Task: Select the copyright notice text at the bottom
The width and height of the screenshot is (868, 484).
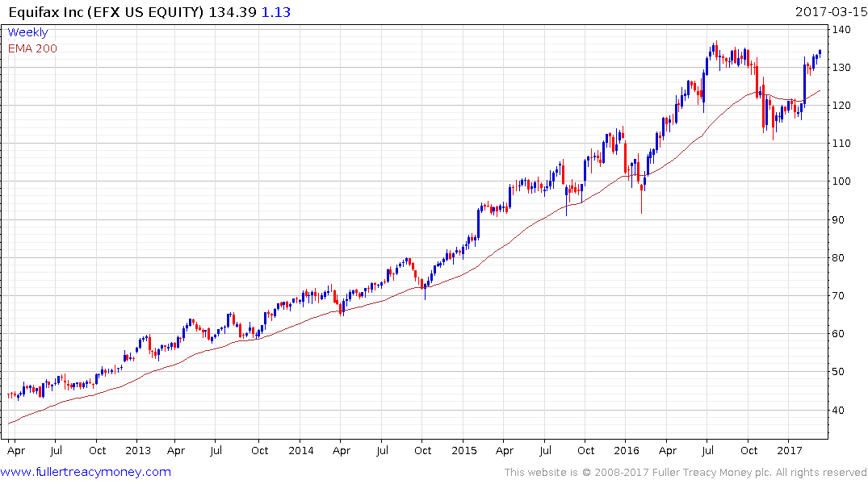Action: click(686, 473)
